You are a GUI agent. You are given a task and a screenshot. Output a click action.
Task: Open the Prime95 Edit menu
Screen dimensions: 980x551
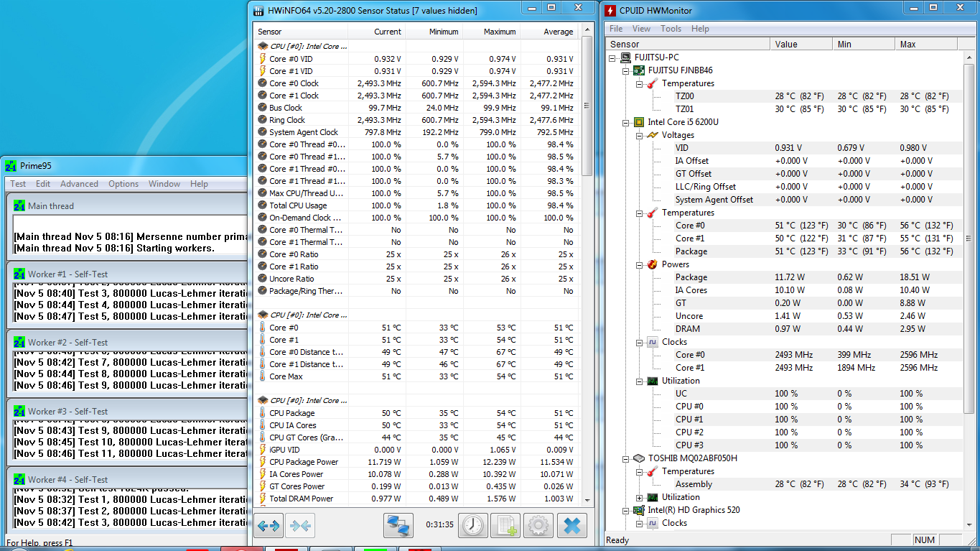[43, 184]
